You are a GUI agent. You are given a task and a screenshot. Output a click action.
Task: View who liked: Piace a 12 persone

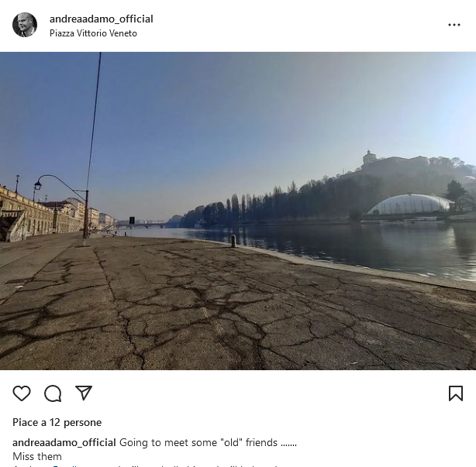[57, 422]
